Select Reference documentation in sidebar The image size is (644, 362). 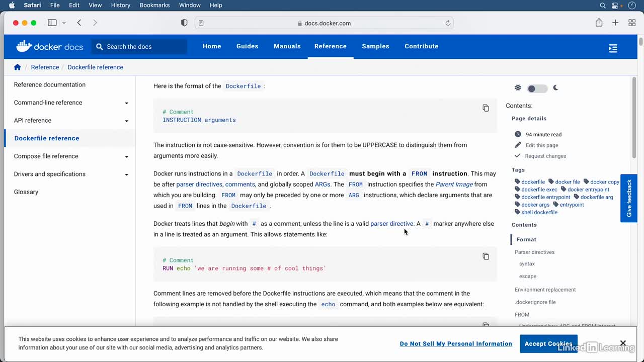tap(50, 84)
